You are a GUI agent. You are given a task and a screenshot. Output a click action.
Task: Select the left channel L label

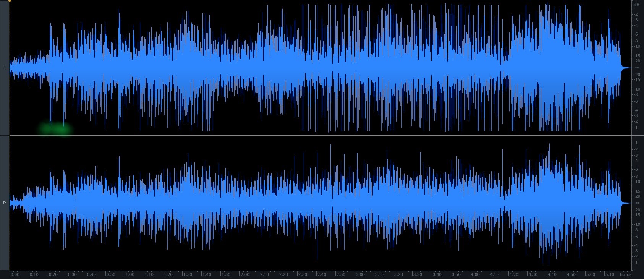coord(5,68)
